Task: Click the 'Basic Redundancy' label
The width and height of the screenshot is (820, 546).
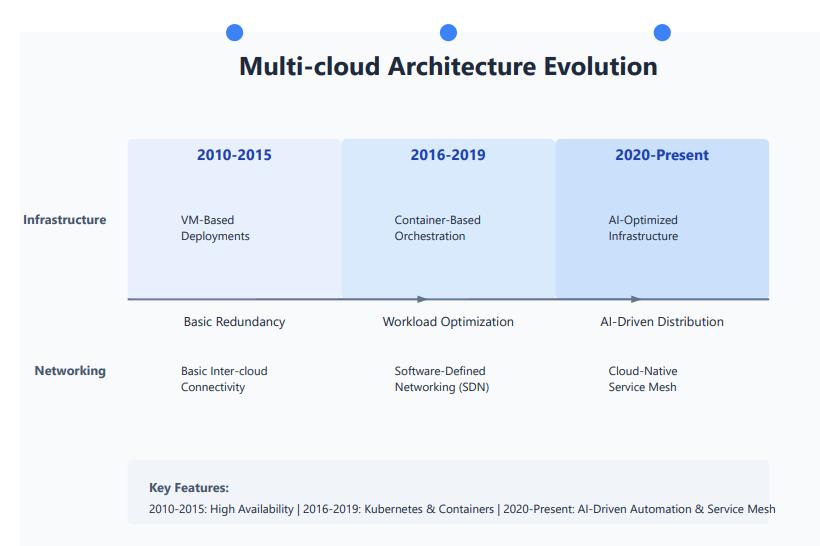Action: [234, 322]
